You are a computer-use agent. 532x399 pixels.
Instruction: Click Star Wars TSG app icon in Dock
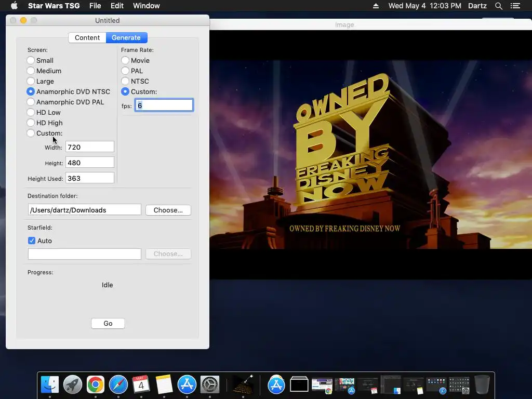(243, 384)
